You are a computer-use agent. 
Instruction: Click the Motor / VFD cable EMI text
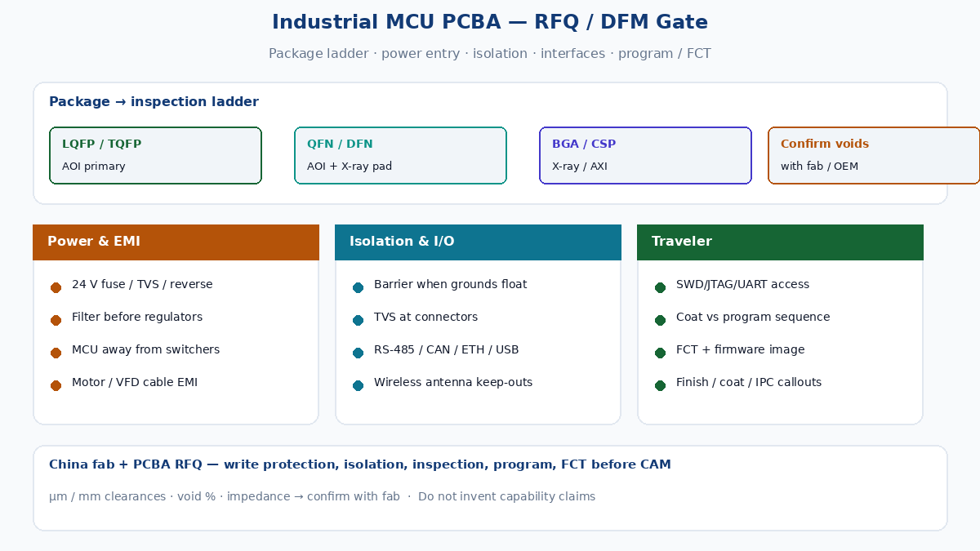(x=135, y=382)
